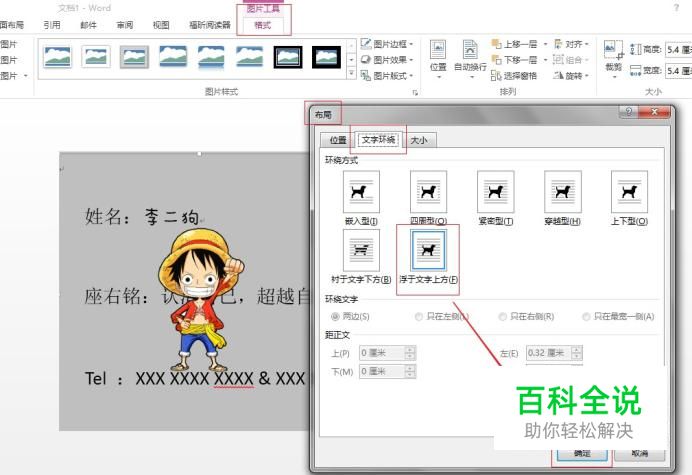Viewport: 692px width, 475px height.
Task: Select the first picture style thumbnail
Action: coord(58,57)
